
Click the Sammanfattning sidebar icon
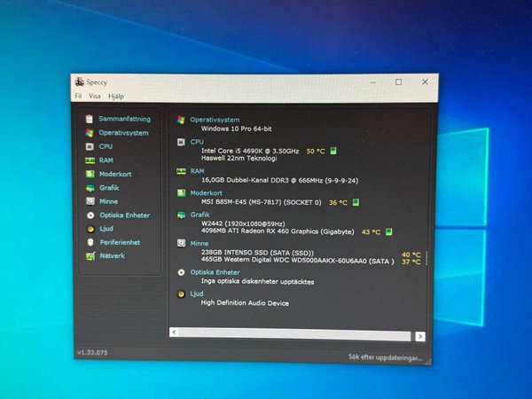point(90,119)
